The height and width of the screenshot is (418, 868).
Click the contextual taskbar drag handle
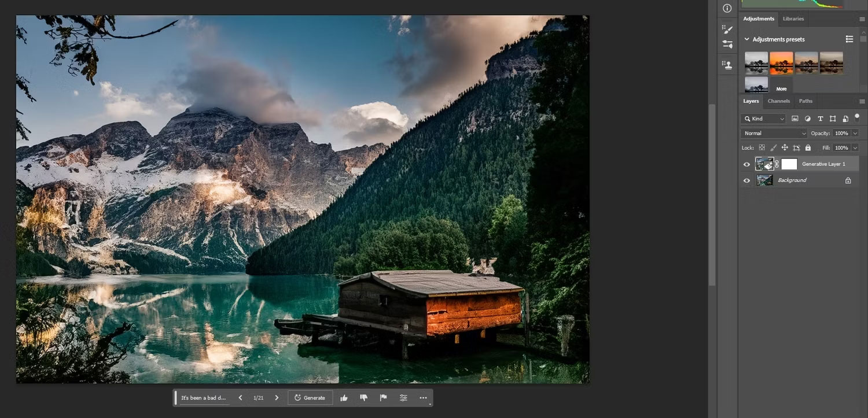(x=176, y=398)
